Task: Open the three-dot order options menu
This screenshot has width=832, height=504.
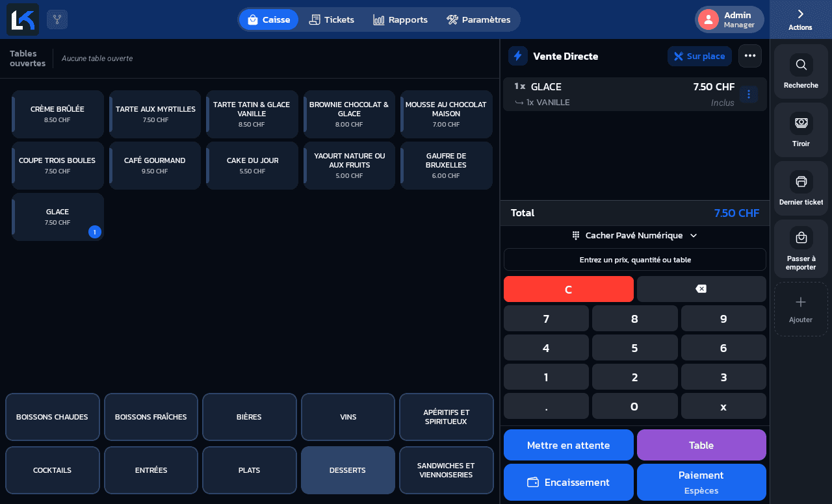Action: point(750,56)
